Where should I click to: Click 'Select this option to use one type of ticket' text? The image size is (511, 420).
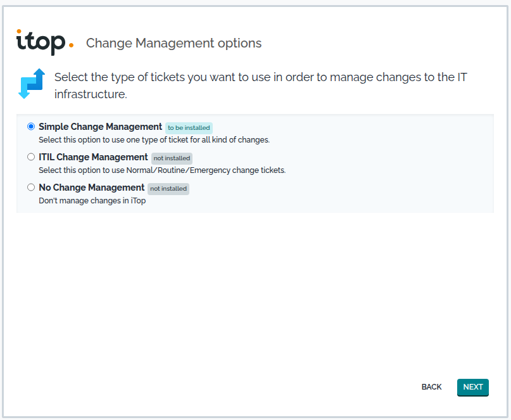tap(154, 140)
